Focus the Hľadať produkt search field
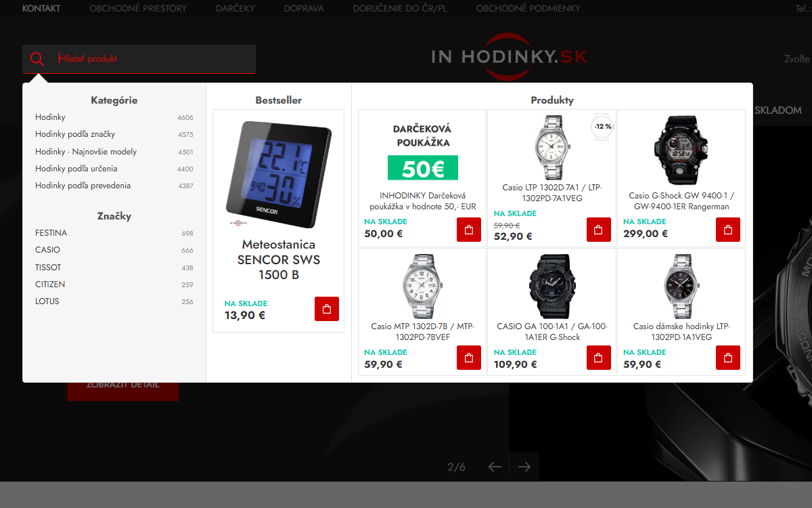This screenshot has width=812, height=508. pyautogui.click(x=153, y=59)
